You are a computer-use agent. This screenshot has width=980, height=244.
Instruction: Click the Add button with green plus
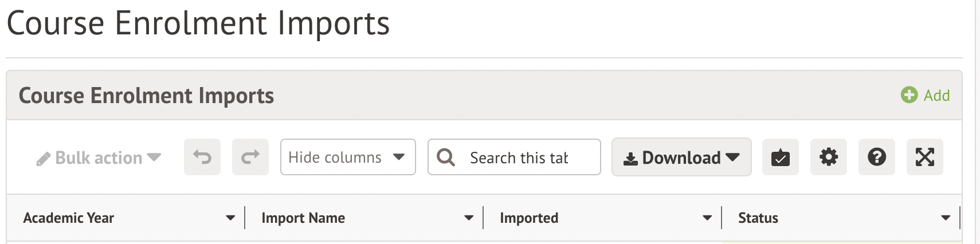[x=925, y=95]
